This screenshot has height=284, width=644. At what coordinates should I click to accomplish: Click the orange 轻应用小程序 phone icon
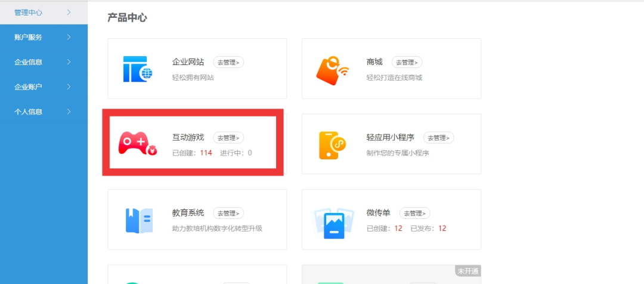coord(332,144)
